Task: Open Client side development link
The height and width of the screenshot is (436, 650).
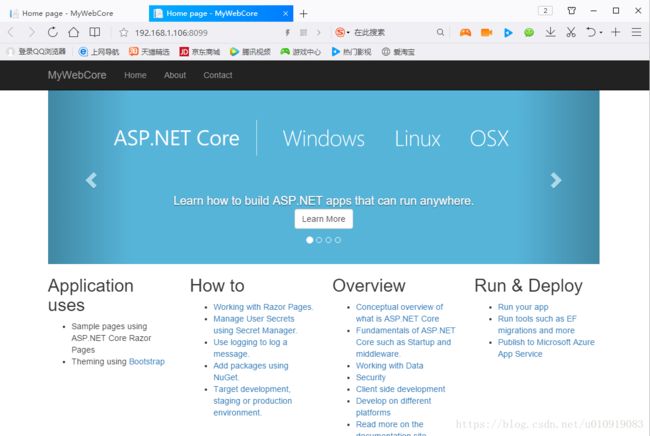Action: (400, 389)
